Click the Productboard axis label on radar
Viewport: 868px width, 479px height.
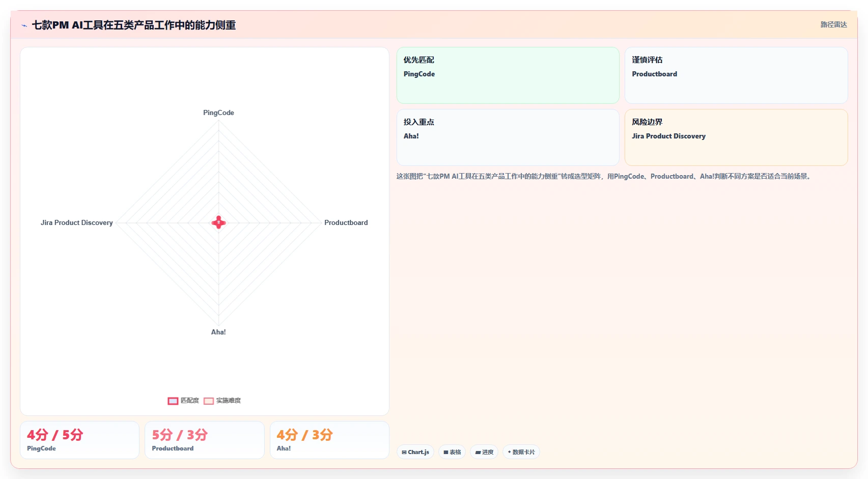(346, 222)
